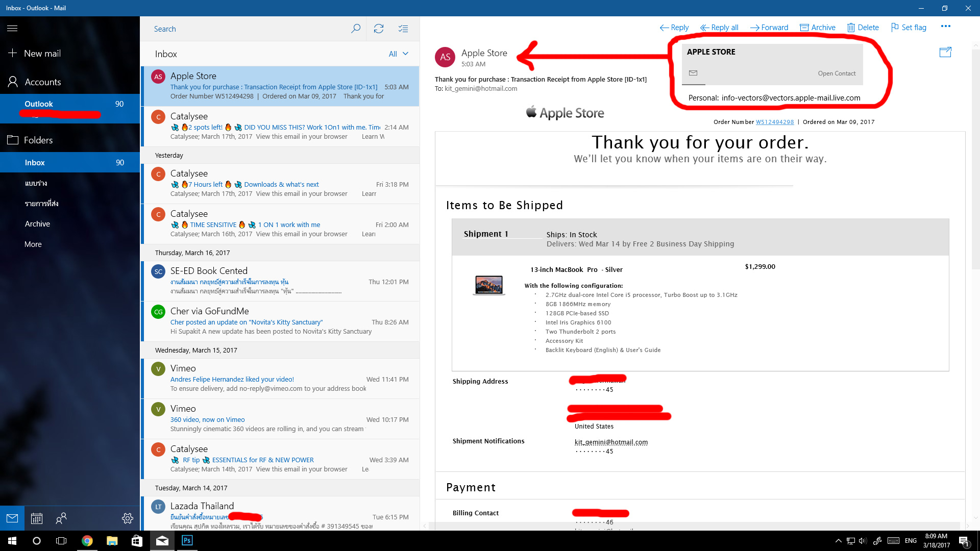The width and height of the screenshot is (980, 551).
Task: Toggle the hamburger navigation menu
Action: [12, 29]
